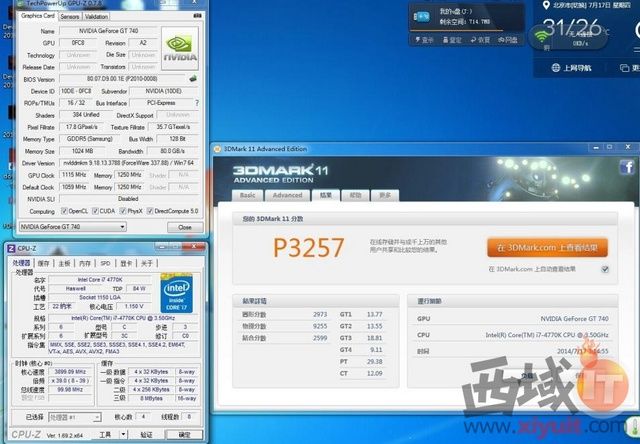The height and width of the screenshot is (444, 640).
Task: Toggle the DirectCompute 5.0 checkbox
Action: click(150, 211)
